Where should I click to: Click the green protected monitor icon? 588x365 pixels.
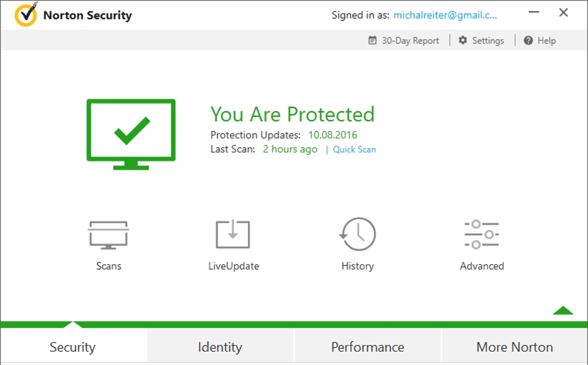[x=131, y=134]
